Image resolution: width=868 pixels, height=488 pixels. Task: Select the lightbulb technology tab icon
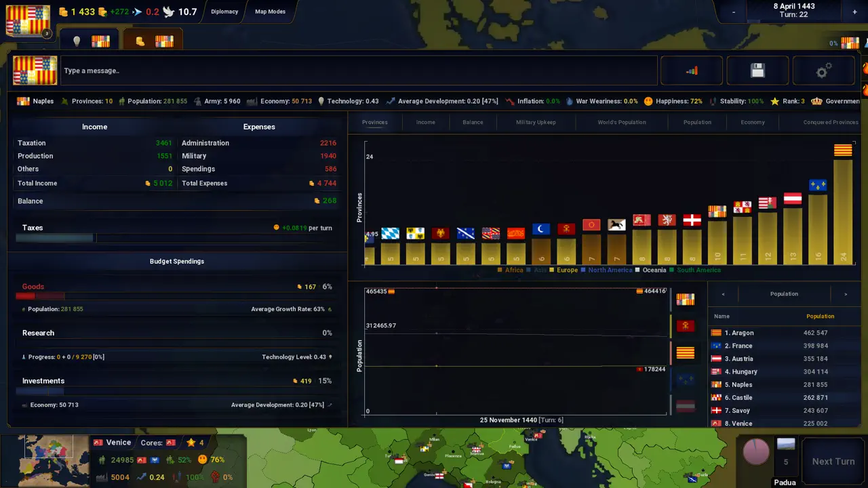click(x=77, y=41)
